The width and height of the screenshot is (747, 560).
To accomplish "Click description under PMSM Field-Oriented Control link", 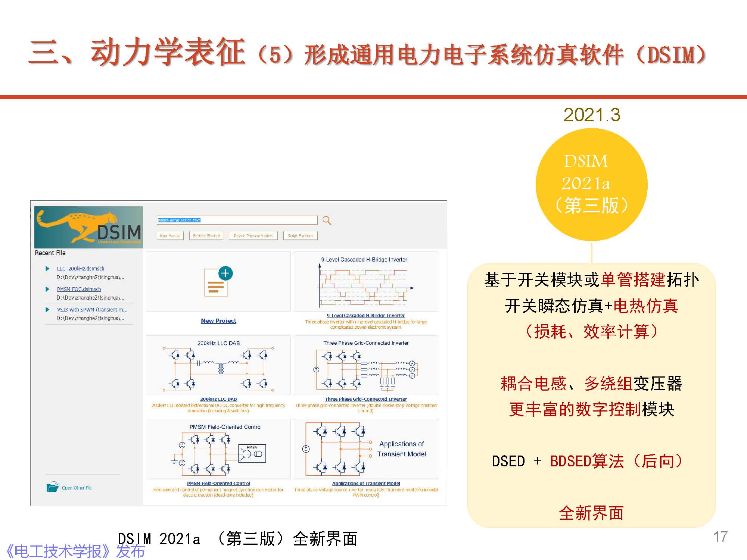I will 218,492.
